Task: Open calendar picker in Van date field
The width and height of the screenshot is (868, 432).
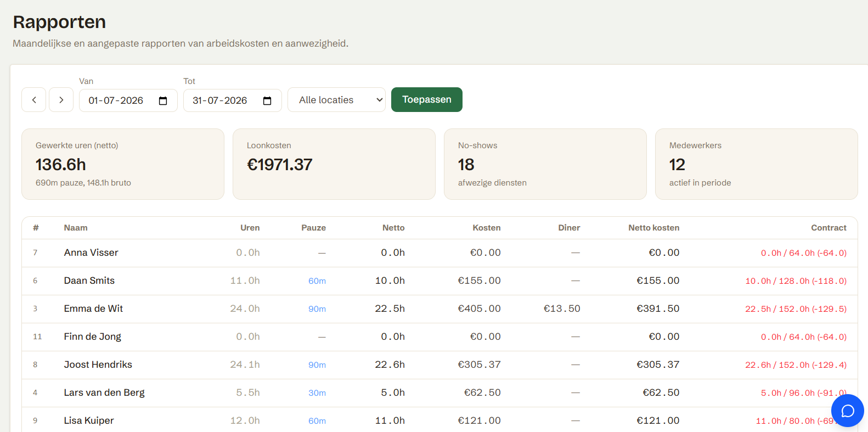Action: [163, 100]
